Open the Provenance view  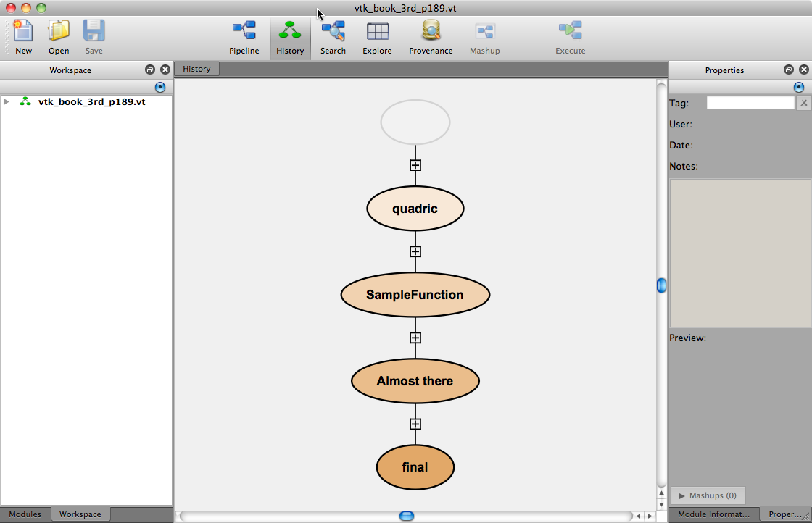coord(431,36)
